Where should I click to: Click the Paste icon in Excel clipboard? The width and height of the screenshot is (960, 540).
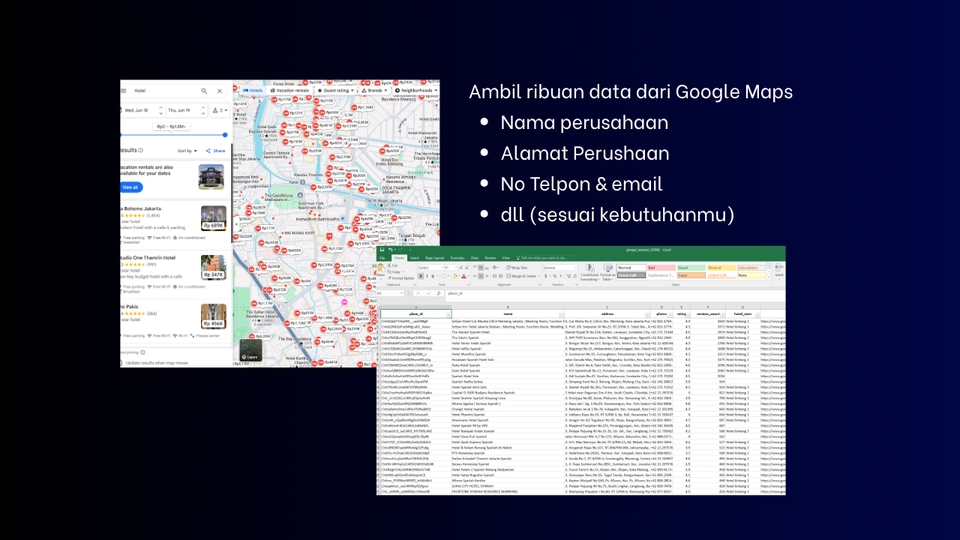pos(383,269)
